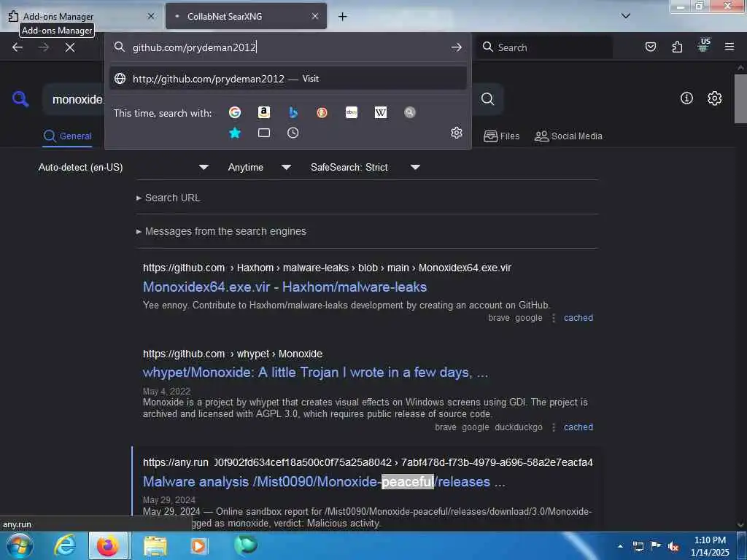Search this time with Google icon

235,112
